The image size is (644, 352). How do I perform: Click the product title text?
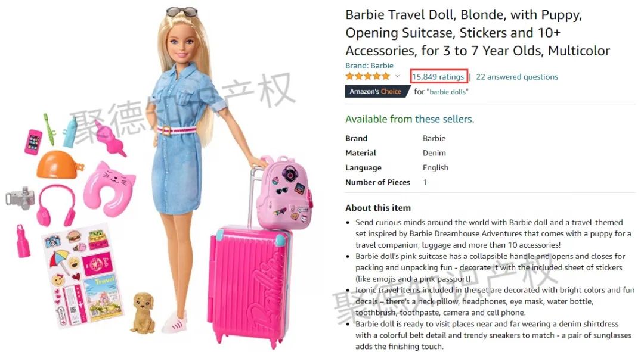478,33
